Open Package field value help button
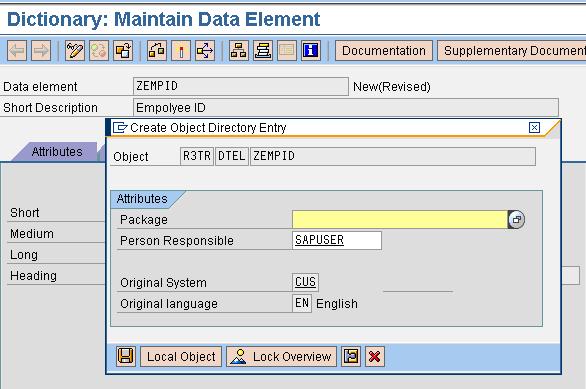 pos(516,219)
